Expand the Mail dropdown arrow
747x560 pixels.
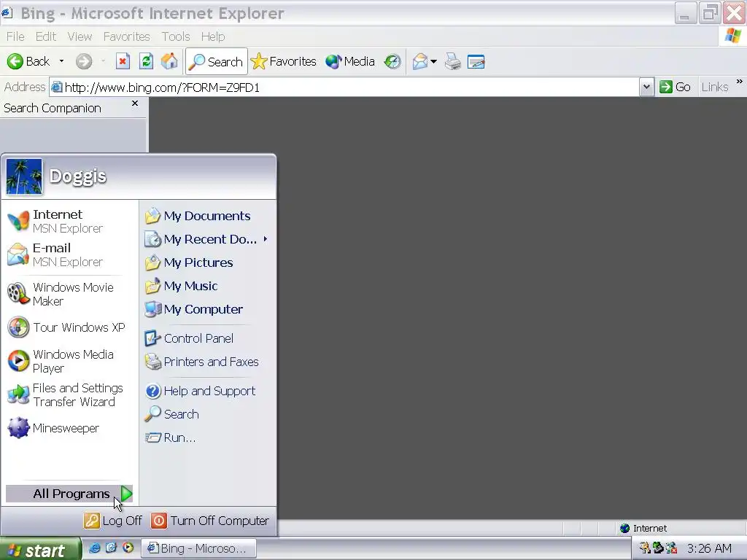(433, 61)
